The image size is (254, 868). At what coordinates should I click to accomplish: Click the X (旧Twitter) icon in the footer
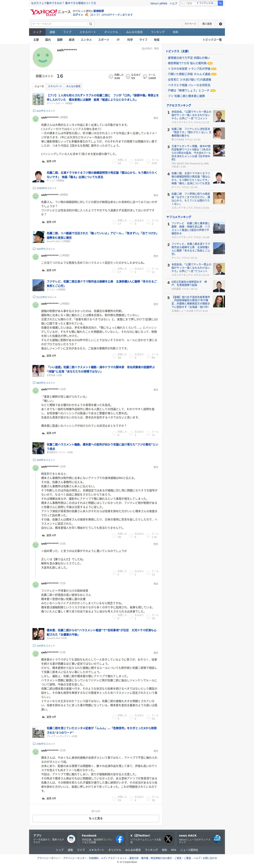coord(168,839)
